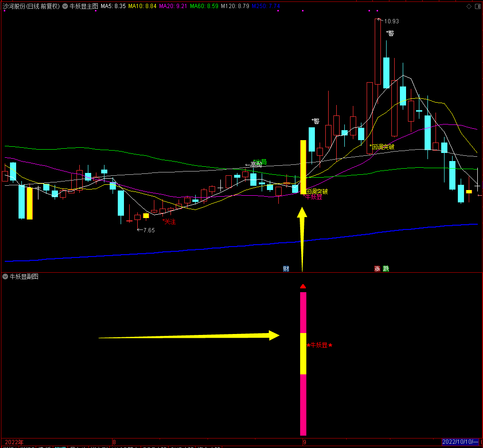Click the red triangle atop signal bar
This screenshot has height=448, width=483.
(303, 286)
